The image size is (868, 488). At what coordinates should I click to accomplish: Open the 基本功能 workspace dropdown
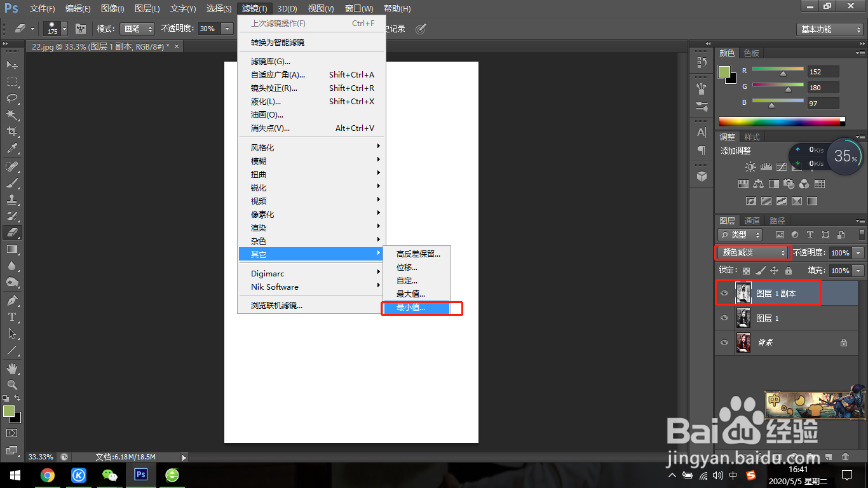pos(829,29)
